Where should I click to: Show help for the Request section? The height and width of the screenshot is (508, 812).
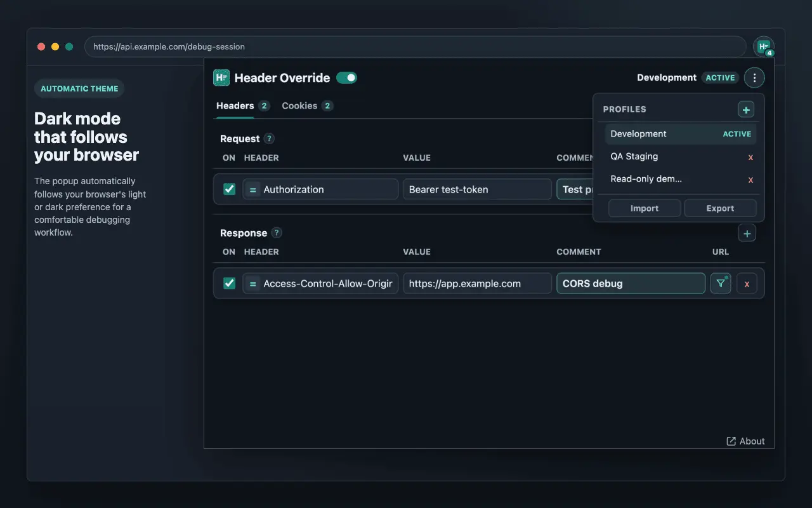[x=269, y=138]
